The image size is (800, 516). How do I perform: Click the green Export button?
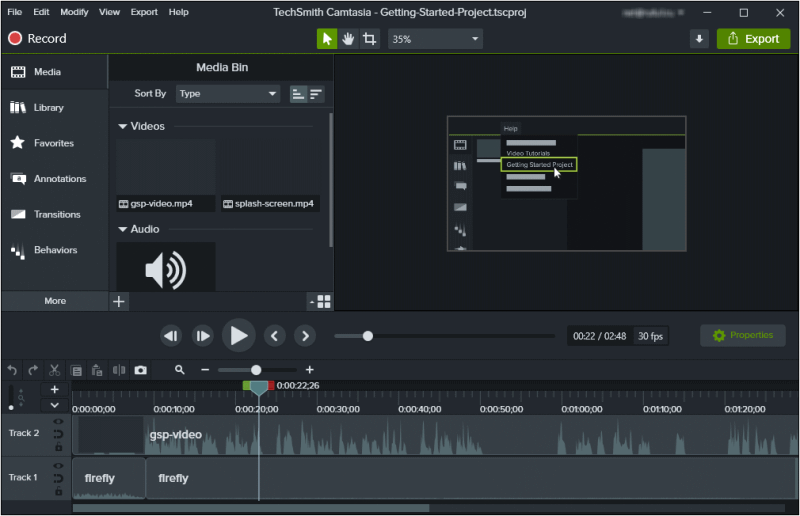[753, 39]
